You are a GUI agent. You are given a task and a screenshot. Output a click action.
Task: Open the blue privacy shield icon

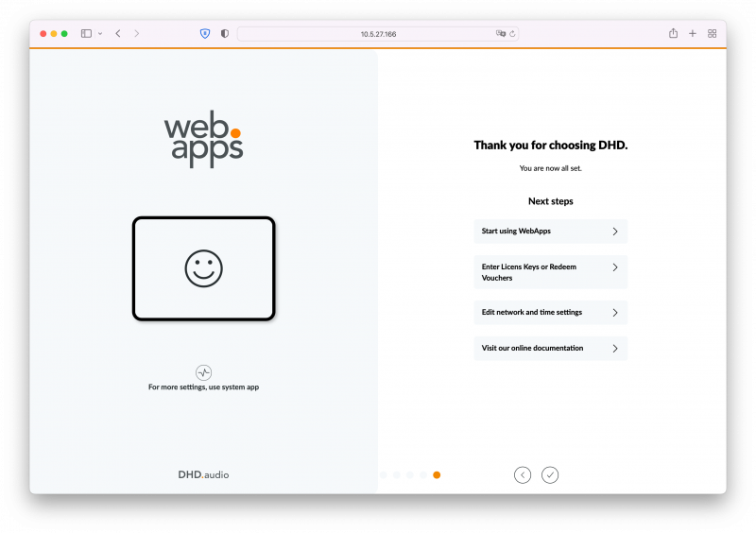coord(205,33)
